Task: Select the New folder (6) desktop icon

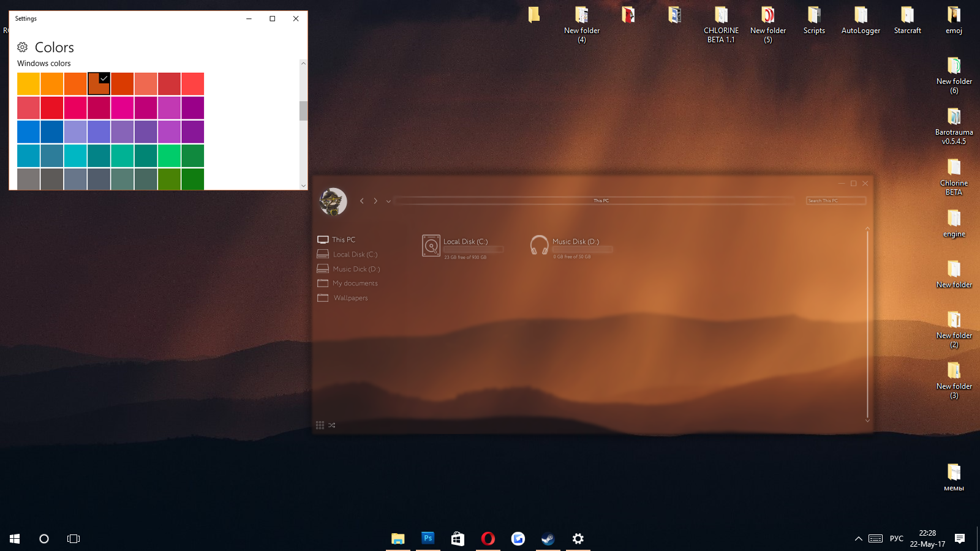Action: (x=954, y=76)
